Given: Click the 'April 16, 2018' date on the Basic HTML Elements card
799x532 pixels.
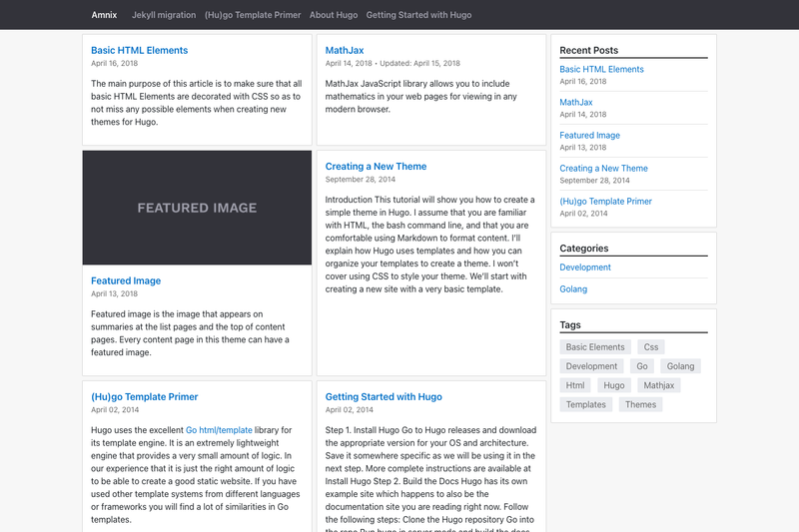Looking at the screenshot, I should click(x=114, y=63).
